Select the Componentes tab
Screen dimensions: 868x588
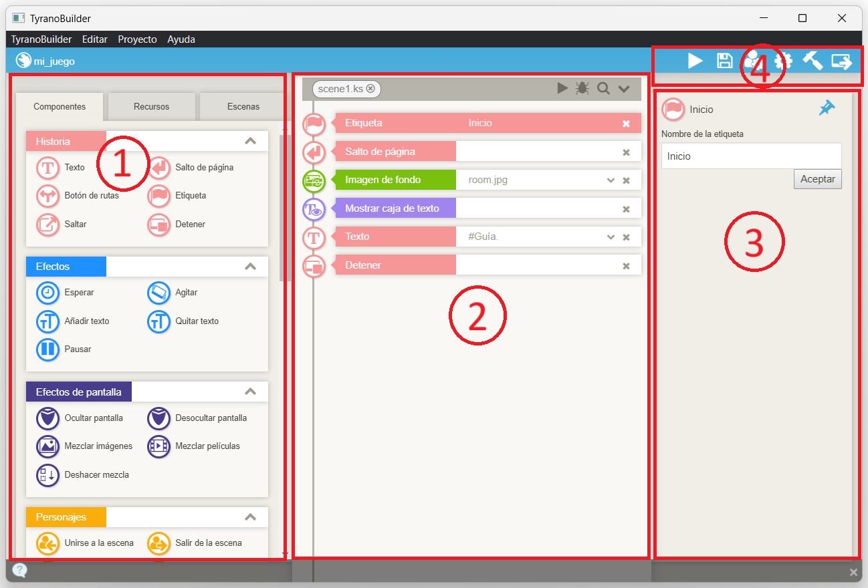[60, 106]
